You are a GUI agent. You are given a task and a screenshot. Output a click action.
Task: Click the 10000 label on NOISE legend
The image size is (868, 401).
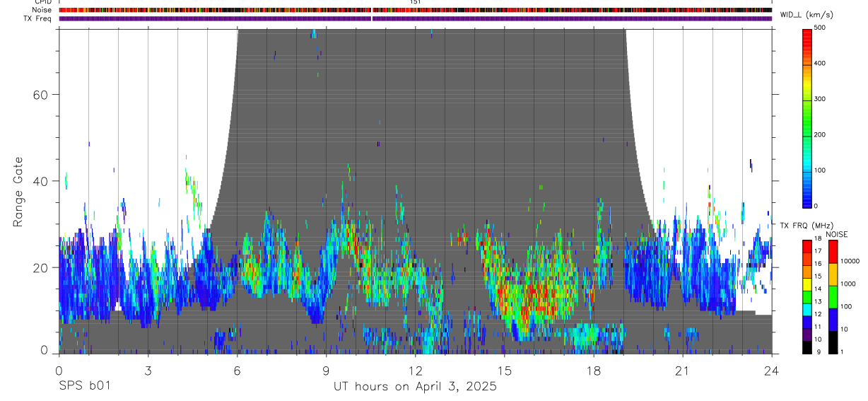[850, 261]
